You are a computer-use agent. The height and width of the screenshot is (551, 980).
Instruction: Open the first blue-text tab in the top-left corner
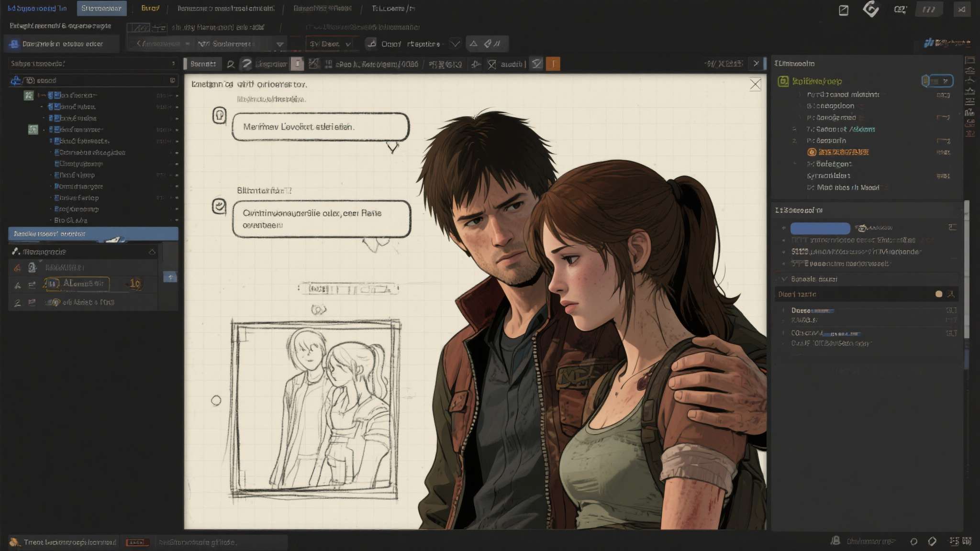tap(37, 8)
